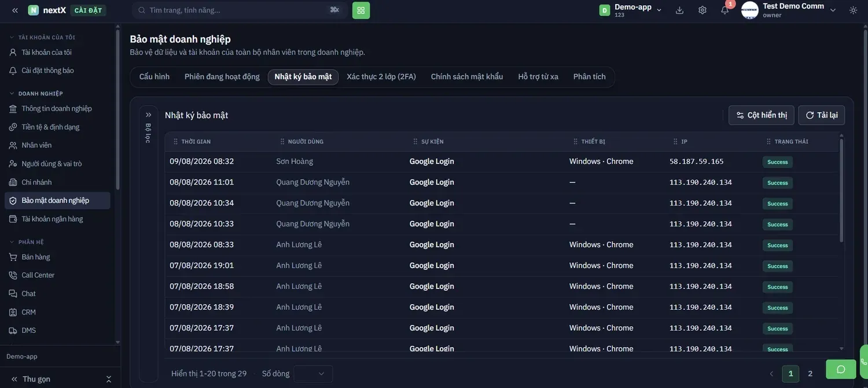
Task: Click the Thu gọn collapse button
Action: [x=60, y=379]
